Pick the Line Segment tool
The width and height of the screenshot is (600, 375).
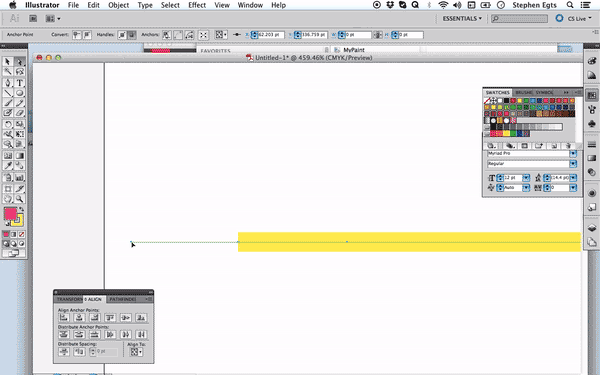[7, 93]
